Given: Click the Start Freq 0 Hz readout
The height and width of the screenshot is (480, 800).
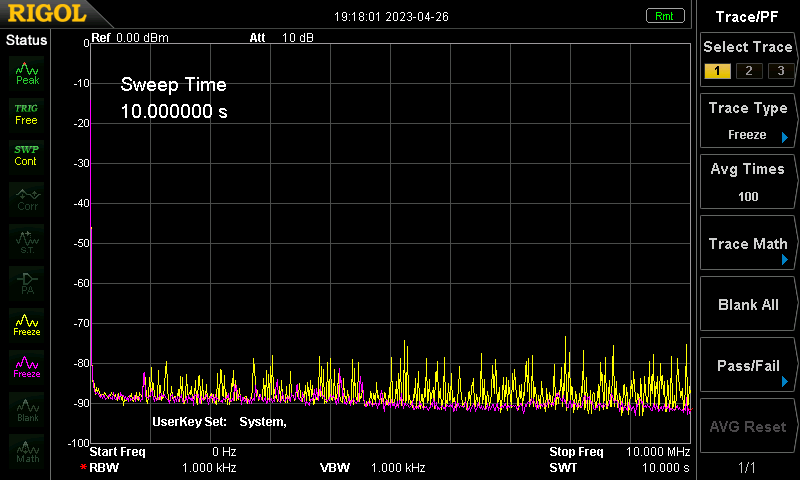Looking at the screenshot, I should tap(163, 452).
